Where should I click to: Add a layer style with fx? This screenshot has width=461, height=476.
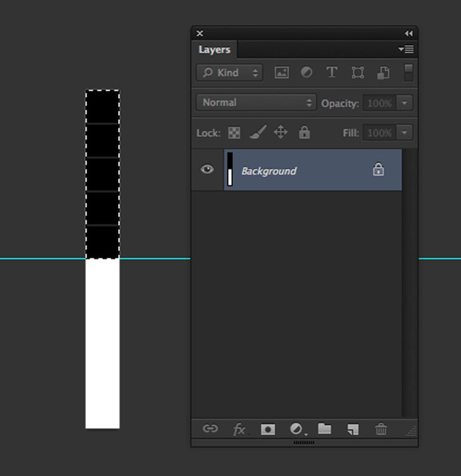(x=239, y=429)
